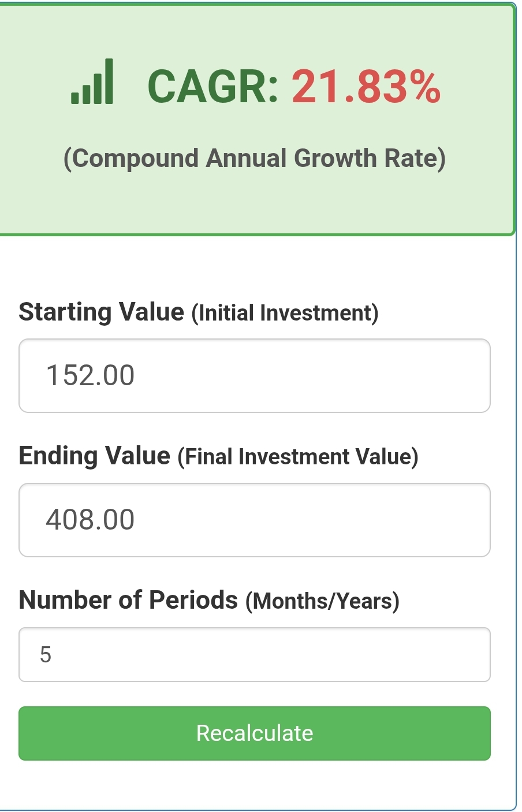Screen dimensions: 522x812
Task: Click the 152.00 number in Starting Value
Action: (x=90, y=375)
